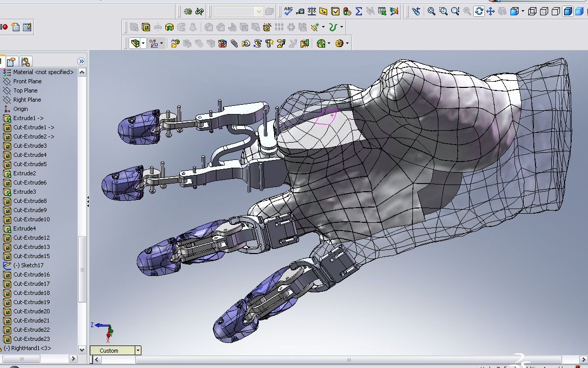The width and height of the screenshot is (588, 368).
Task: Open the Curves dropdown arrow
Action: [341, 27]
